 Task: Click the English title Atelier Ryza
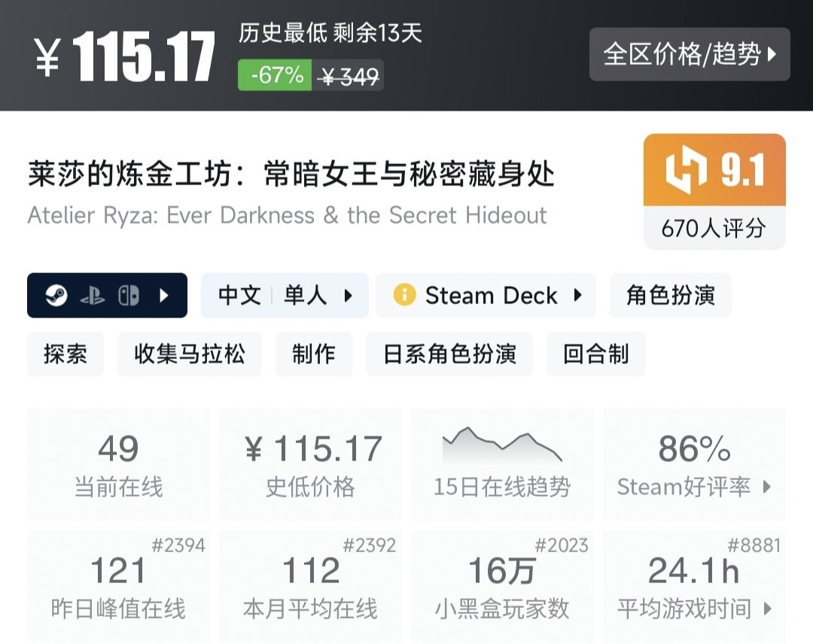coord(288,215)
